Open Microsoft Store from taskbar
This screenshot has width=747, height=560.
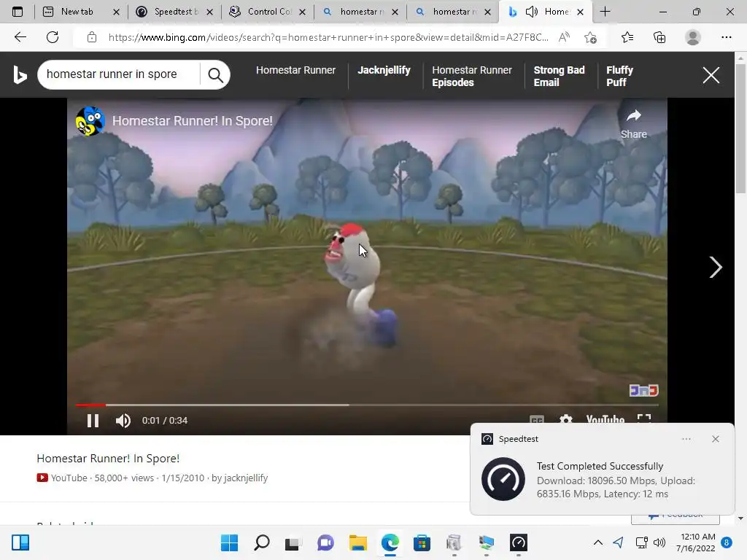[x=422, y=542]
